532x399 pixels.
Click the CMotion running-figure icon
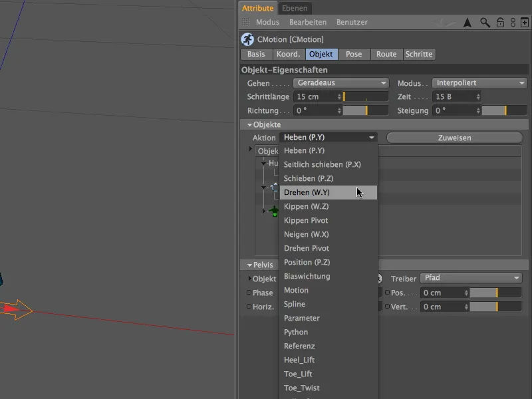pyautogui.click(x=247, y=39)
